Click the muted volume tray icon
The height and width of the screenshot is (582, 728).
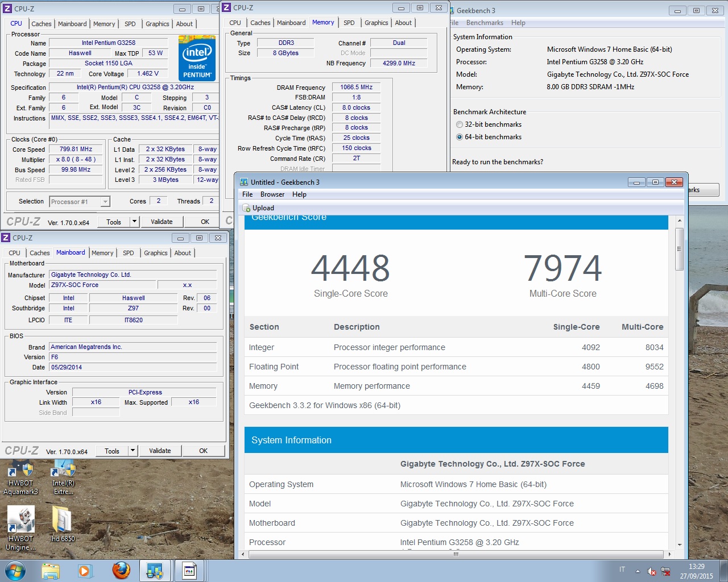(652, 571)
